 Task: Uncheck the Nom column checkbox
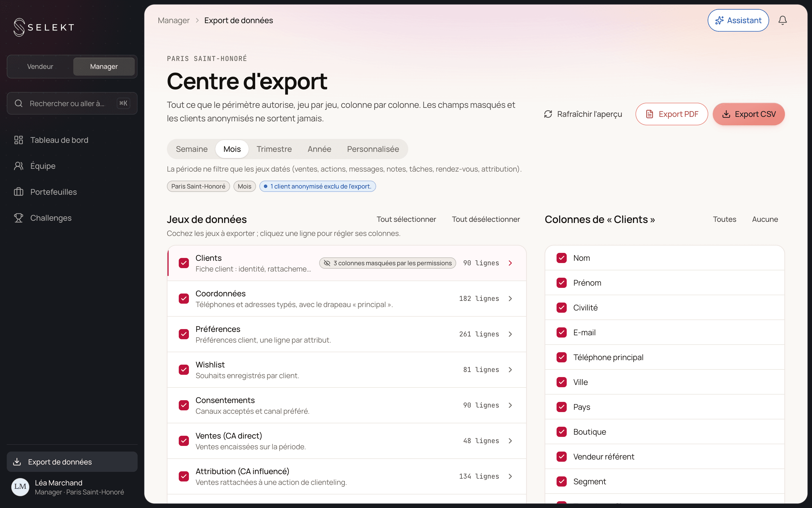click(x=561, y=258)
